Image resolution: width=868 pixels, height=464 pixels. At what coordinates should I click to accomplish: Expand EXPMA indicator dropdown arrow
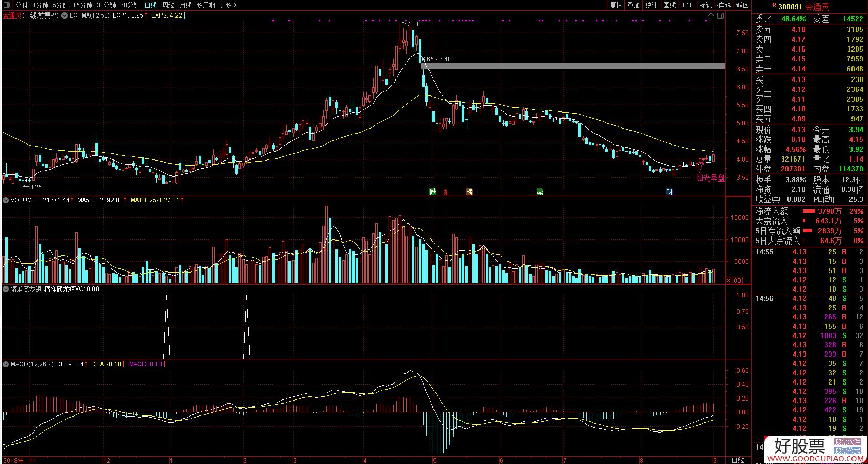point(65,15)
